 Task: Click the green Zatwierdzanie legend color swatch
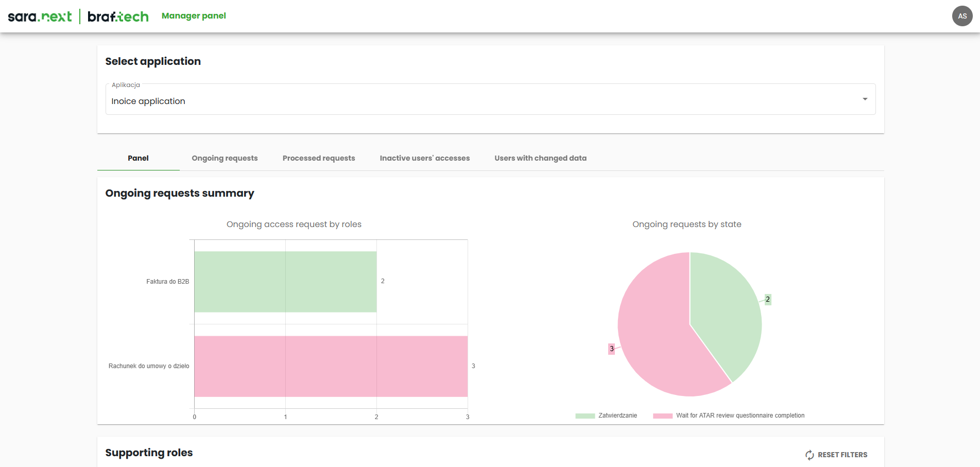coord(585,416)
